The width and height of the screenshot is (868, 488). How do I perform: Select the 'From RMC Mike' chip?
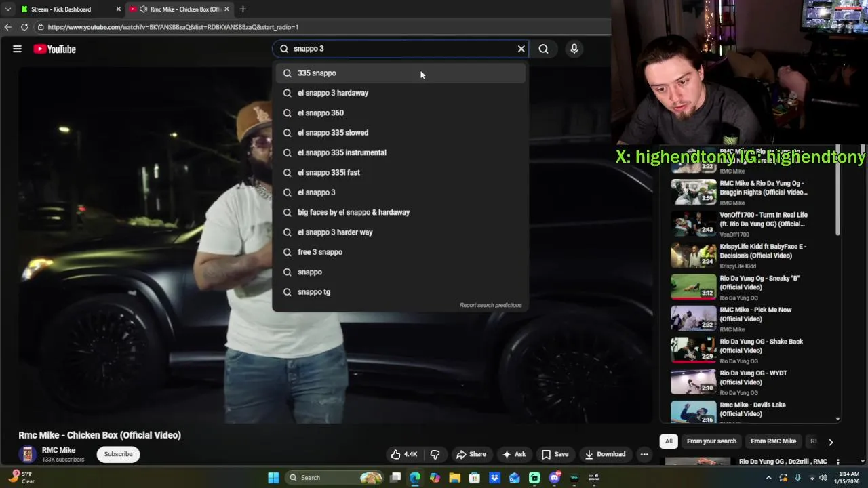(x=773, y=441)
